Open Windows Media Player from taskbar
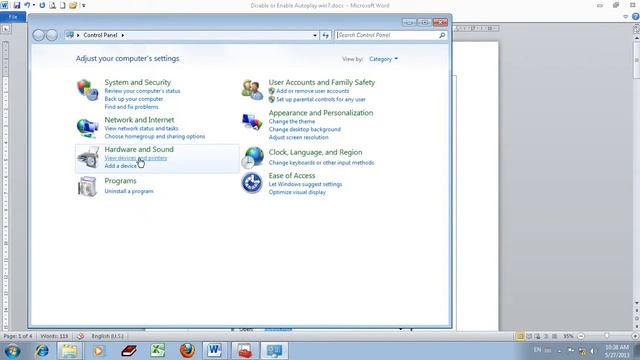This screenshot has width=640, height=360. pyautogui.click(x=98, y=351)
